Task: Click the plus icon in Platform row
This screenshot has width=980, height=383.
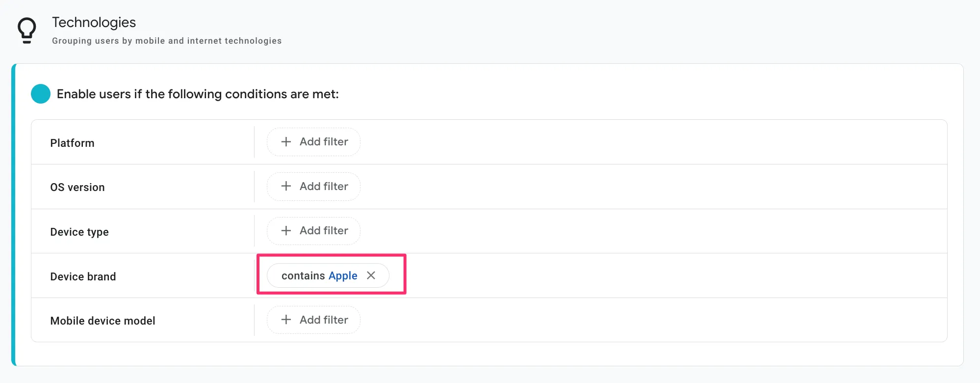Action: pyautogui.click(x=286, y=142)
